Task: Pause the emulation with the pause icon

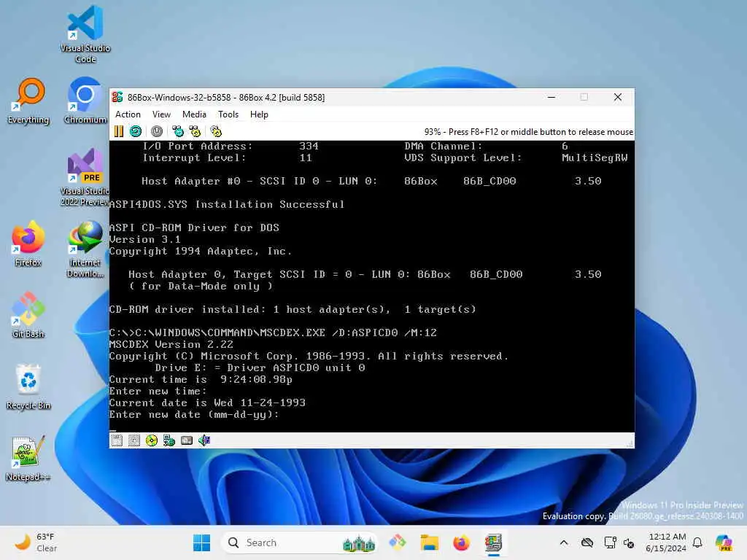Action: (x=119, y=131)
